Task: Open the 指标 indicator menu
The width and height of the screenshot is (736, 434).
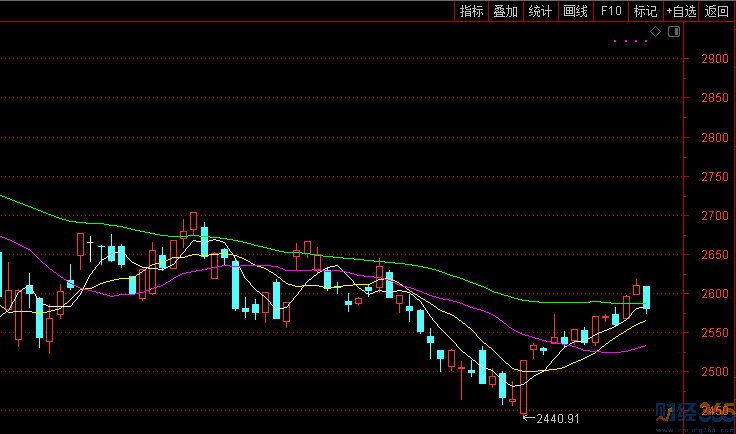Action: [471, 11]
